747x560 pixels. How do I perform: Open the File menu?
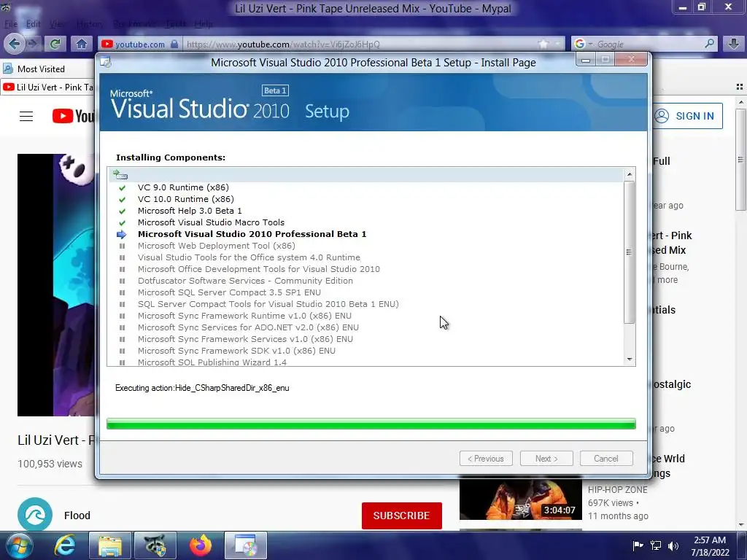pyautogui.click(x=10, y=24)
